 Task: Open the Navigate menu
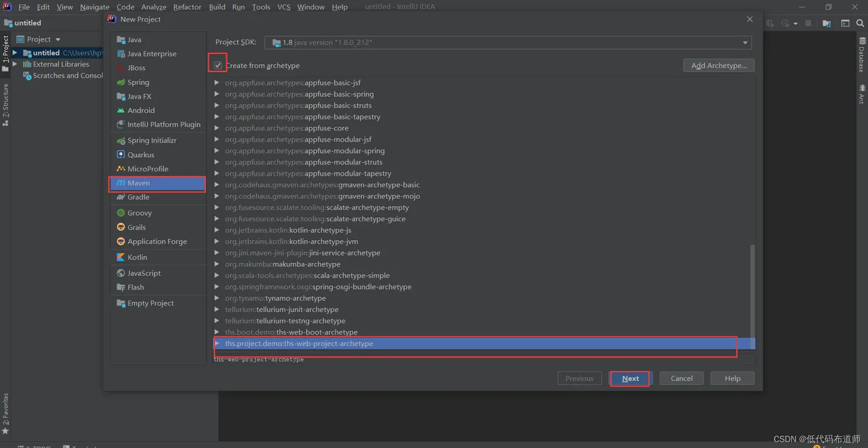(95, 7)
